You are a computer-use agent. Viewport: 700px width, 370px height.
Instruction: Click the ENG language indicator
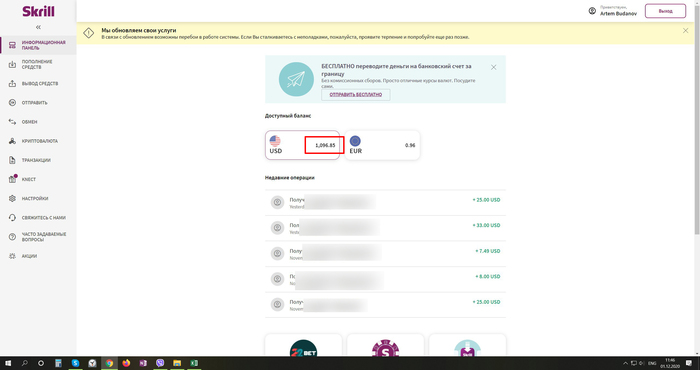(652, 363)
